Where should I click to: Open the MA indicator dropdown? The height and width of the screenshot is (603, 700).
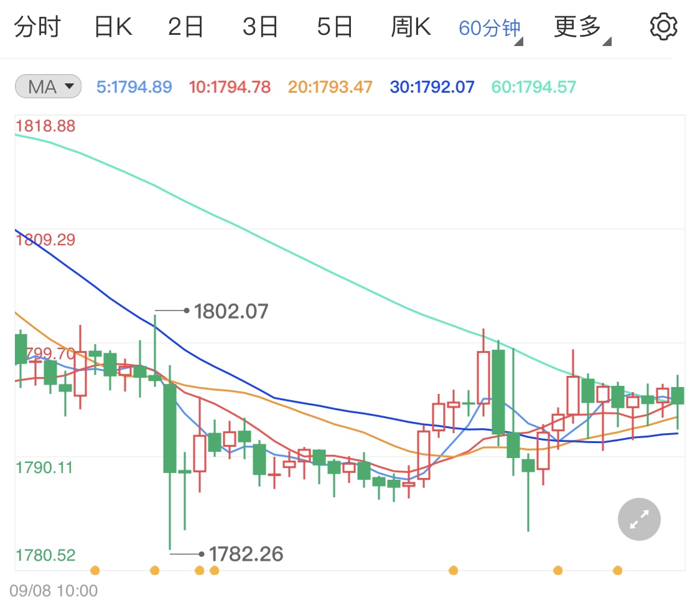tap(47, 86)
